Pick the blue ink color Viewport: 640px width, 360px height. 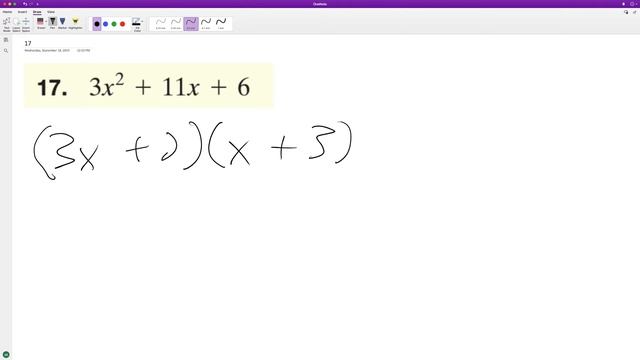pyautogui.click(x=105, y=24)
